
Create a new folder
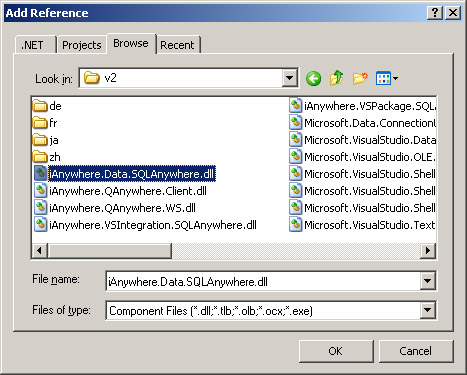360,79
